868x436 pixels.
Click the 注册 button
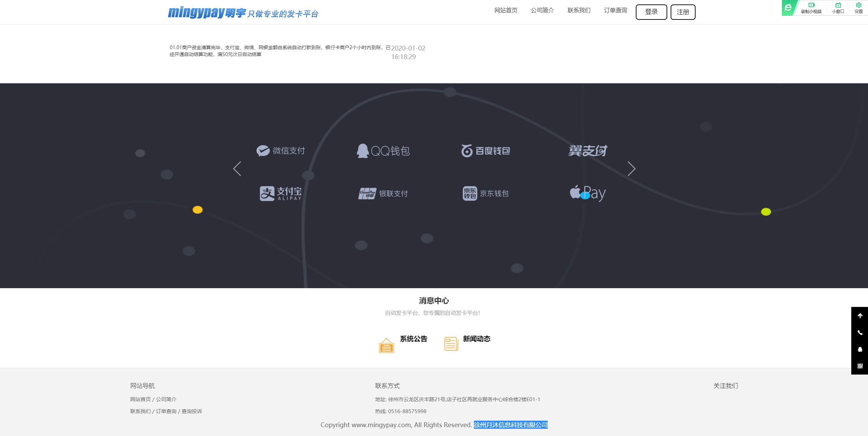click(x=683, y=12)
